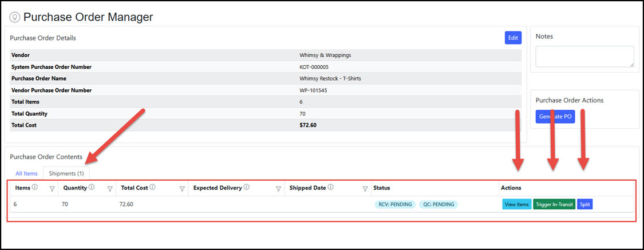Open the Shipped Date column filter
Viewport: 644px width, 250px height.
pos(365,188)
